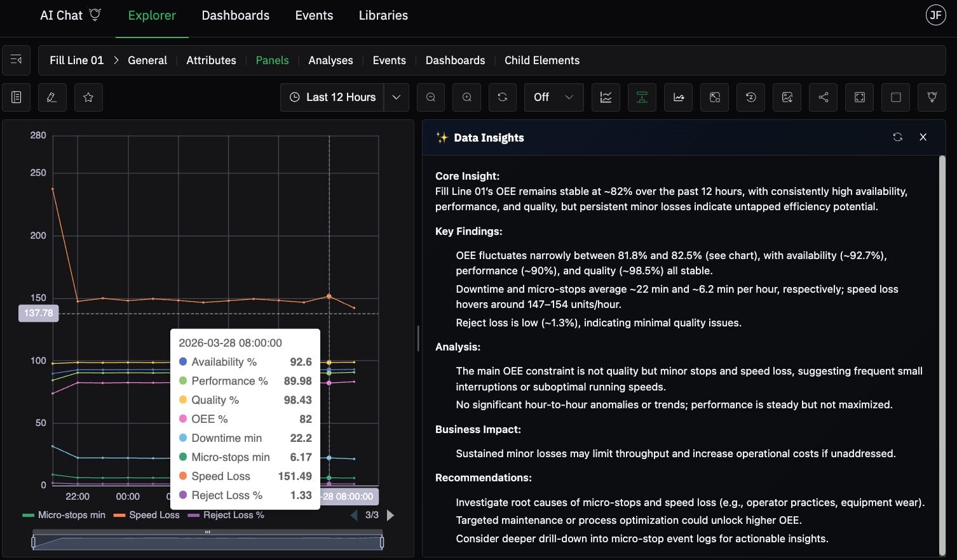Expand the time range chevron dropdown
Image resolution: width=957 pixels, height=560 pixels.
397,97
